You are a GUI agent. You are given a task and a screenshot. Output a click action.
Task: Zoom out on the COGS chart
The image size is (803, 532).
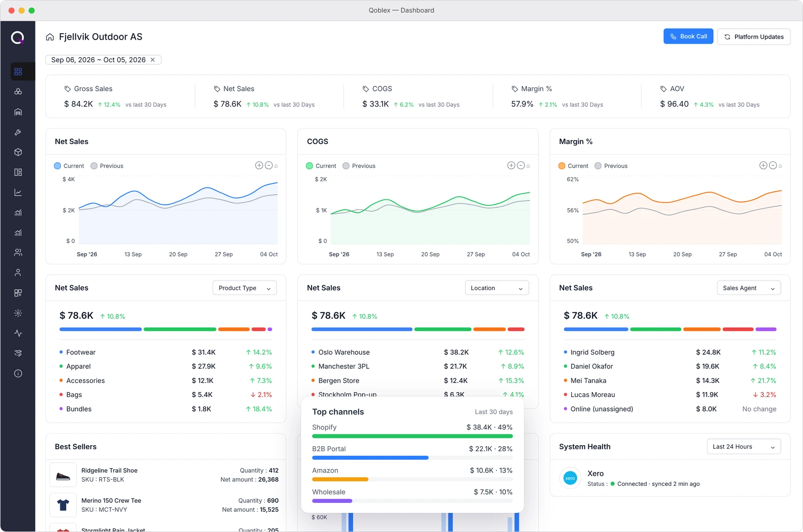pyautogui.click(x=521, y=165)
